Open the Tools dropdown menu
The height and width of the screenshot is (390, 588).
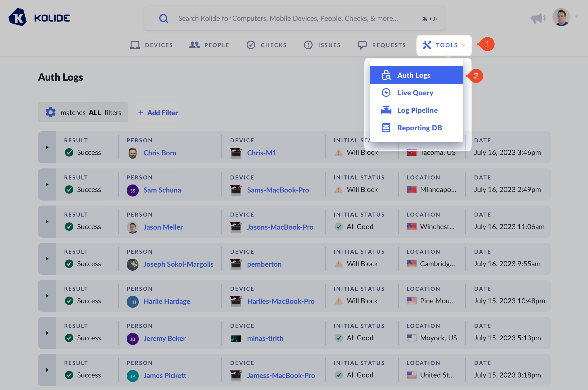[x=444, y=45]
